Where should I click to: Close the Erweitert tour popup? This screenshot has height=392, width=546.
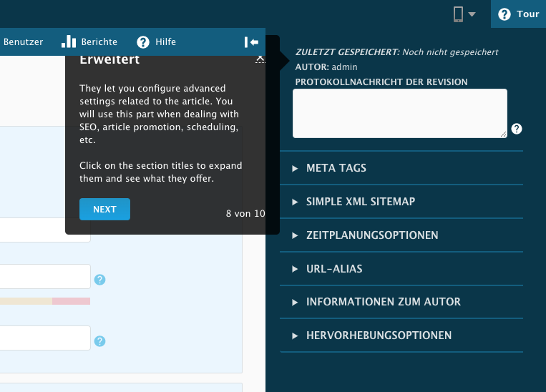pos(260,59)
